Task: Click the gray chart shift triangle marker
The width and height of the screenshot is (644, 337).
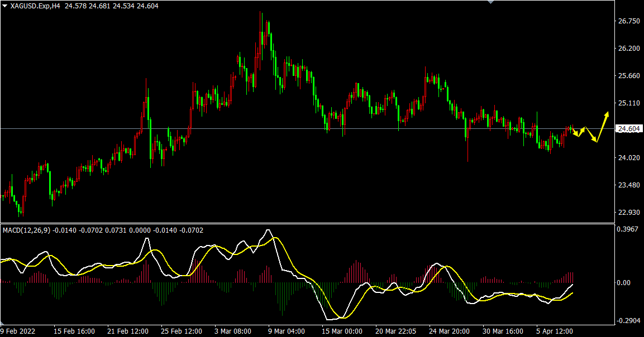Action: (x=491, y=2)
